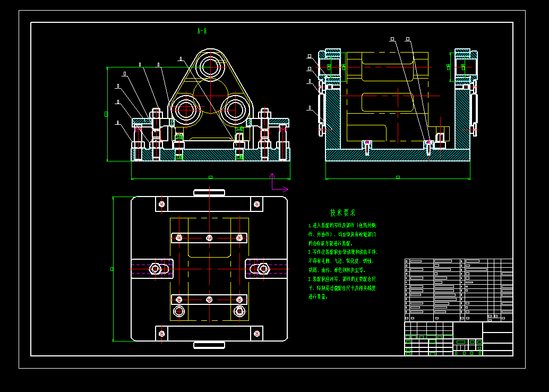
Task: Select the line starting "1.进入装配的零件及部件"
Action: (342, 226)
